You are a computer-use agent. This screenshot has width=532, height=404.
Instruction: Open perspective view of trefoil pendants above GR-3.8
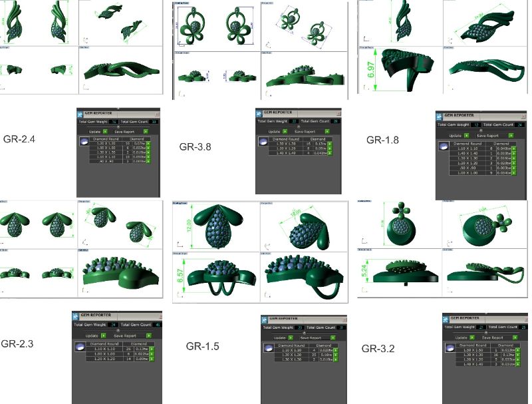pyautogui.click(x=305, y=27)
